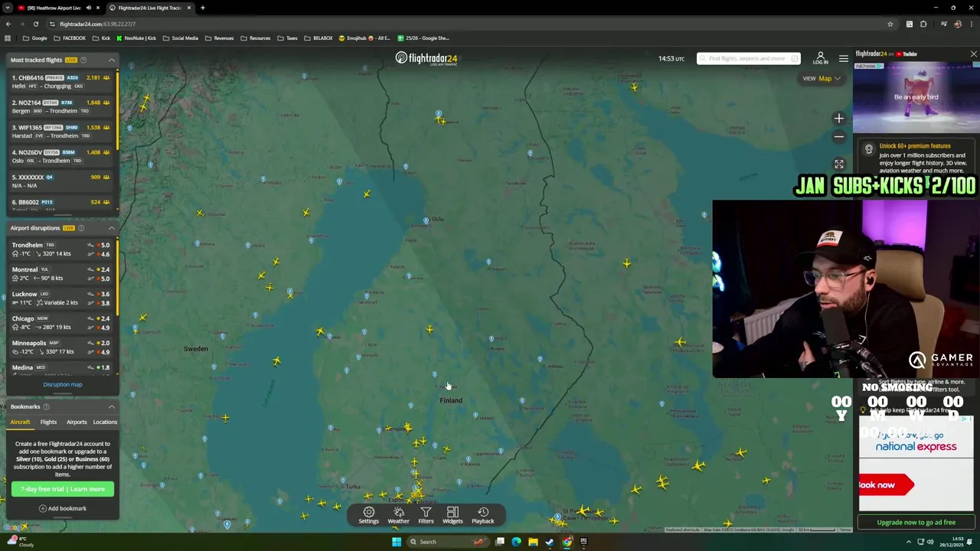Screen dimensions: 980x551
Task: Select flight CHB6416 Hefei to Chongqing
Action: click(60, 81)
